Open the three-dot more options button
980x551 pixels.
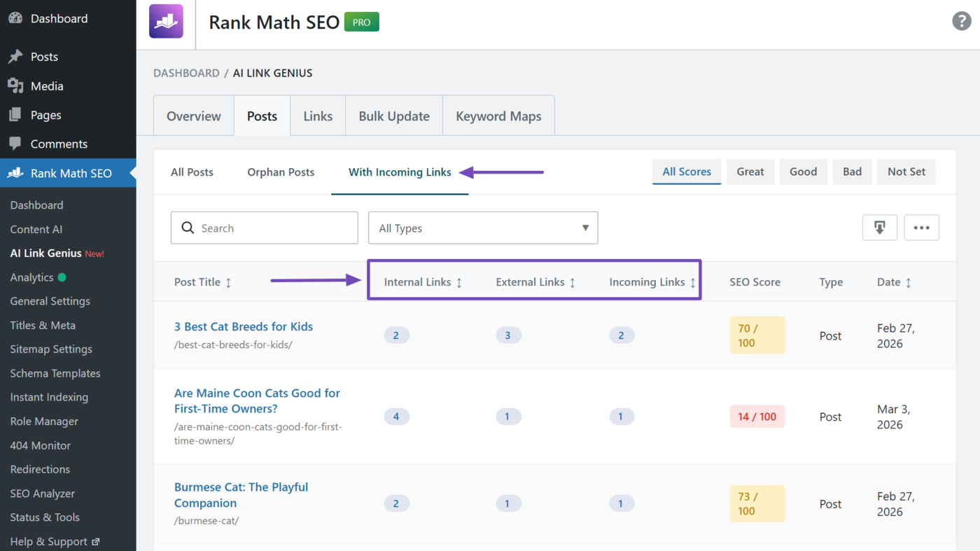click(x=921, y=228)
